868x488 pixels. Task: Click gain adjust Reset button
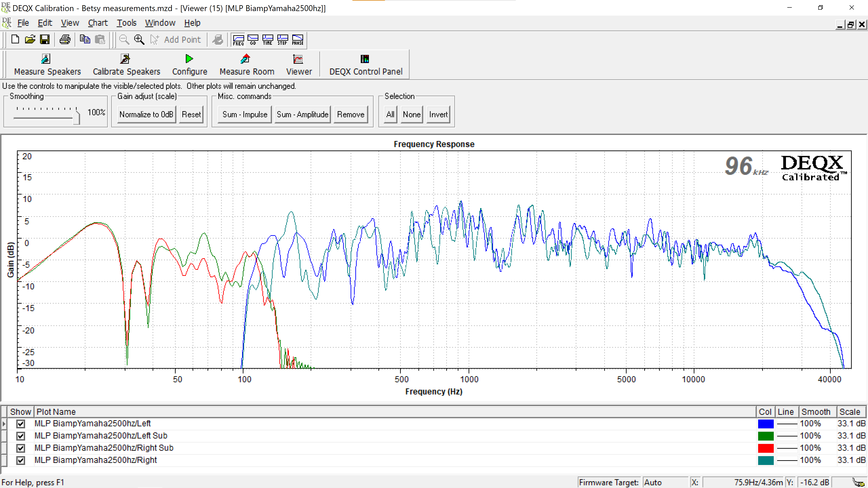coord(191,115)
